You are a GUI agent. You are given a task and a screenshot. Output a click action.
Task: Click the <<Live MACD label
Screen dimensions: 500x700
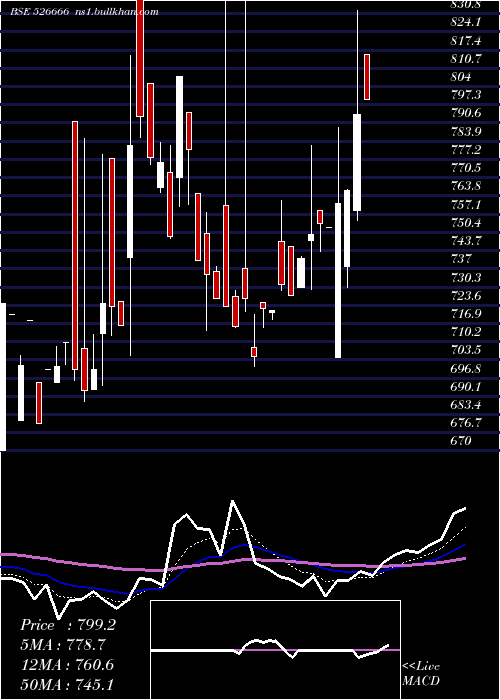(x=421, y=674)
